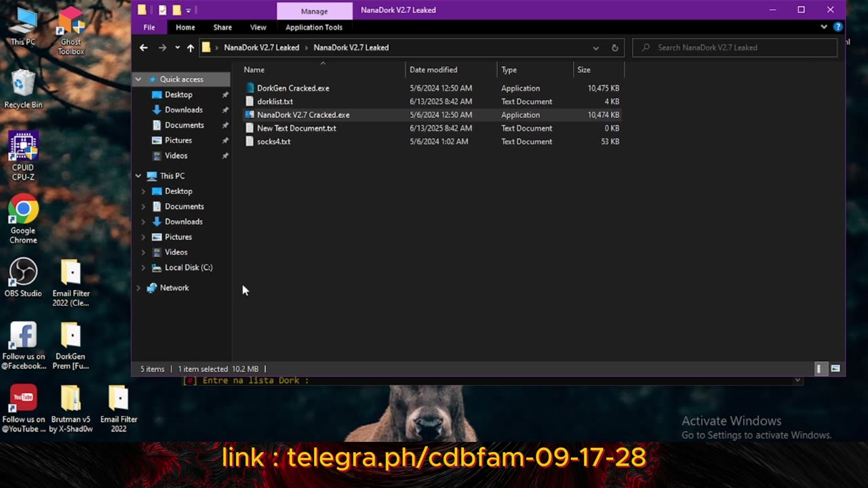Open File Explorer help
Image resolution: width=868 pixels, height=488 pixels.
tap(838, 27)
